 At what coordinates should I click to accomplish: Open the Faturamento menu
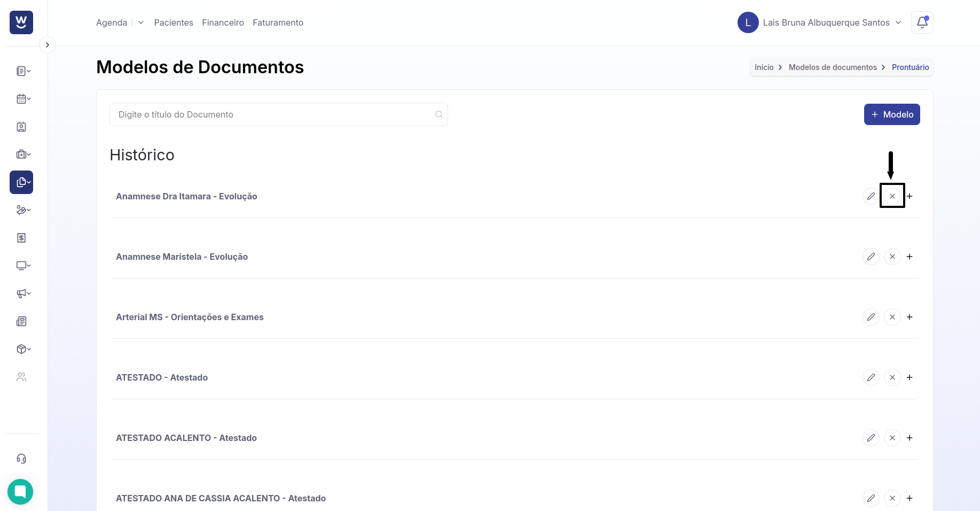tap(278, 22)
